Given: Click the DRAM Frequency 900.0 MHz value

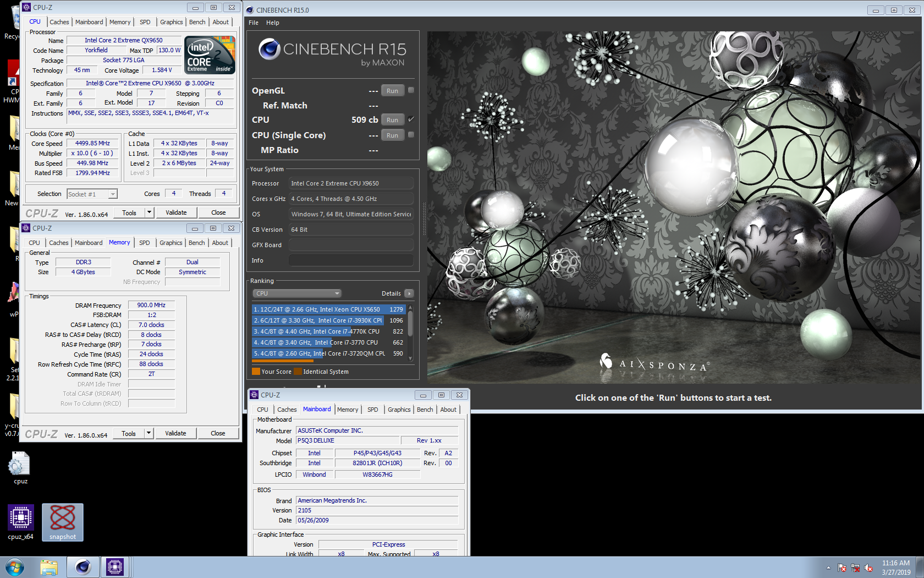Looking at the screenshot, I should 151,305.
